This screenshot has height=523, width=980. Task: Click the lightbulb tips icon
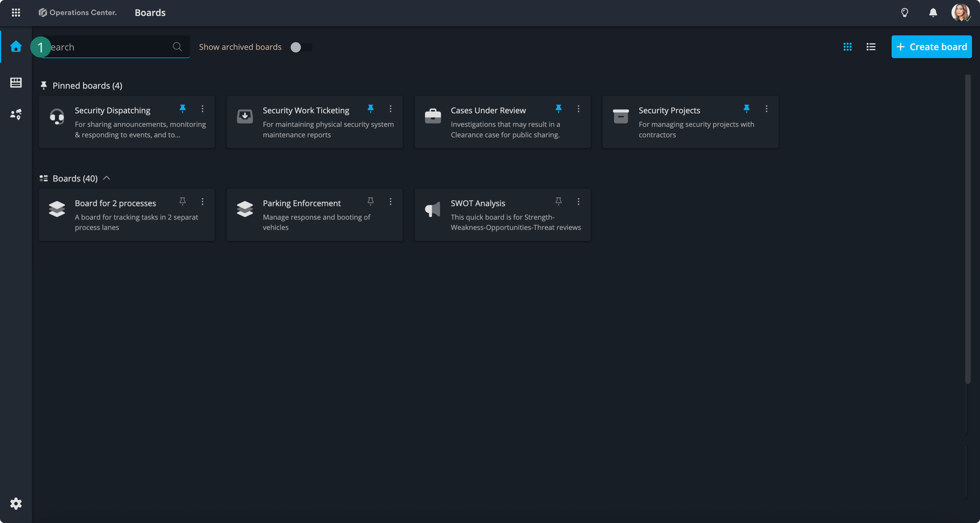click(905, 13)
